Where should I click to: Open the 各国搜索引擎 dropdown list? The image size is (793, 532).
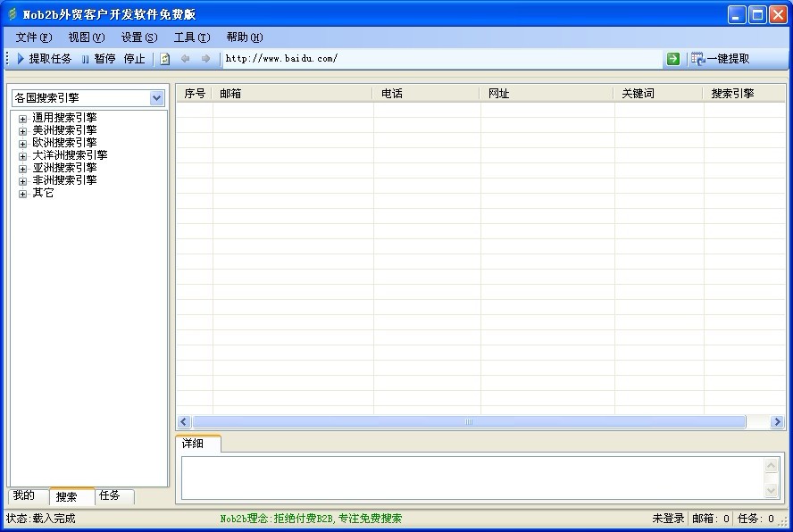pyautogui.click(x=157, y=97)
